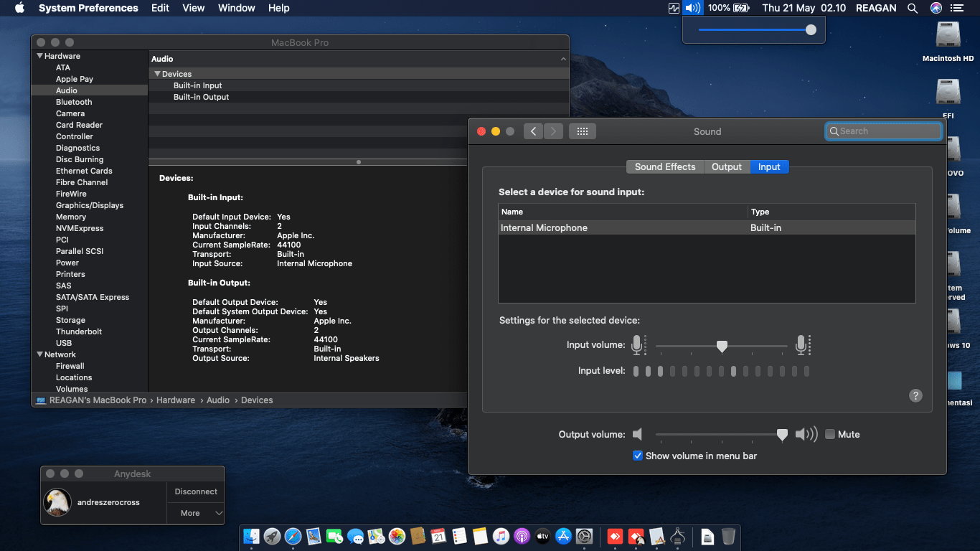This screenshot has width=980, height=551.
Task: Click the date and time in menu bar
Action: point(804,8)
